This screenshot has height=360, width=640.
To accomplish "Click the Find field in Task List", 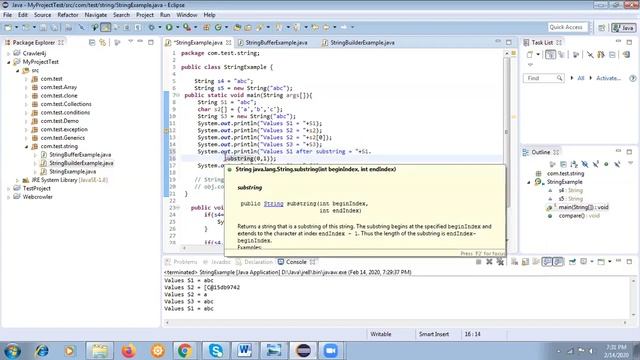I will 543,78.
